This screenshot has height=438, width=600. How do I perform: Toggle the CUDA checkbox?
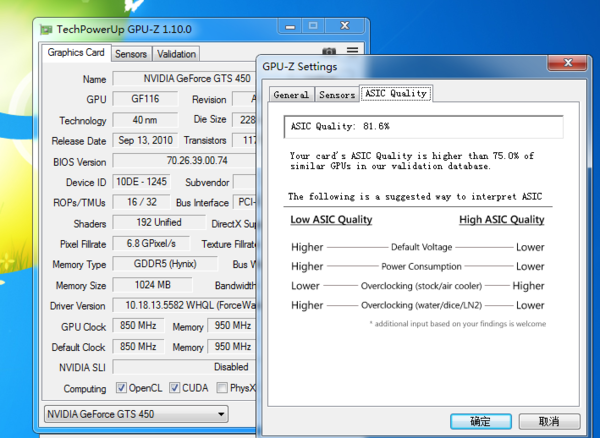pos(174,388)
